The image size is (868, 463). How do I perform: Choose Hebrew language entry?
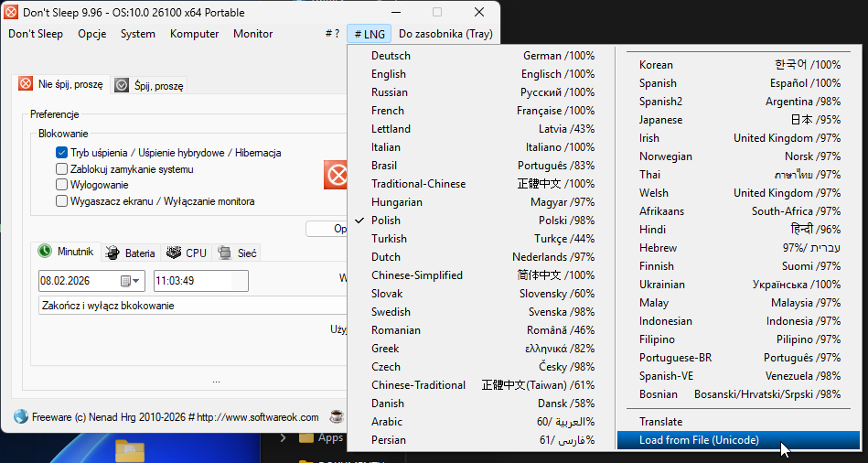click(x=739, y=248)
